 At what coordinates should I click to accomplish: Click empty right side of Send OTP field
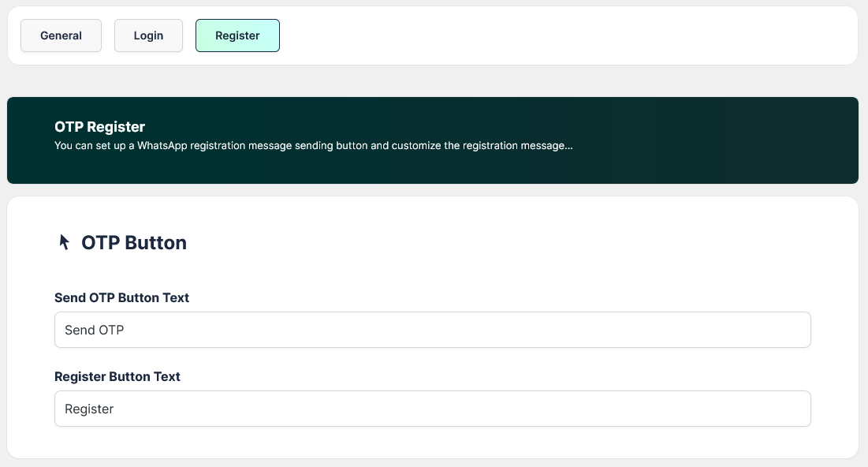tap(670, 330)
